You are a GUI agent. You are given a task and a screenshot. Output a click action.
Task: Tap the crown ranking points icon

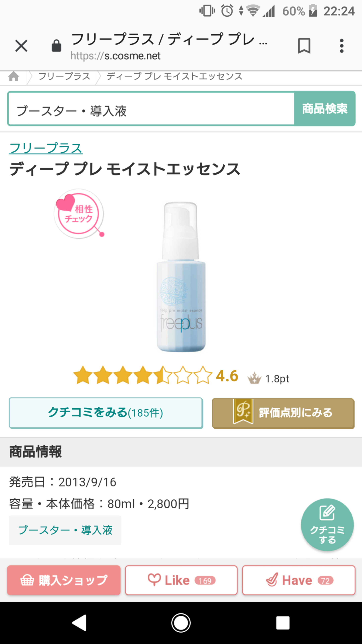pyautogui.click(x=254, y=378)
